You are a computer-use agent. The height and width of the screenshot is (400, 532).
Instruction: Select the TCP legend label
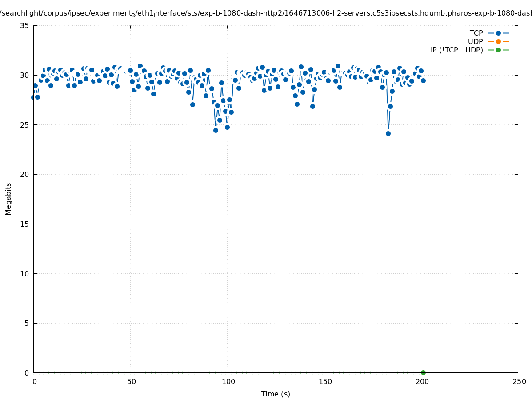(476, 33)
